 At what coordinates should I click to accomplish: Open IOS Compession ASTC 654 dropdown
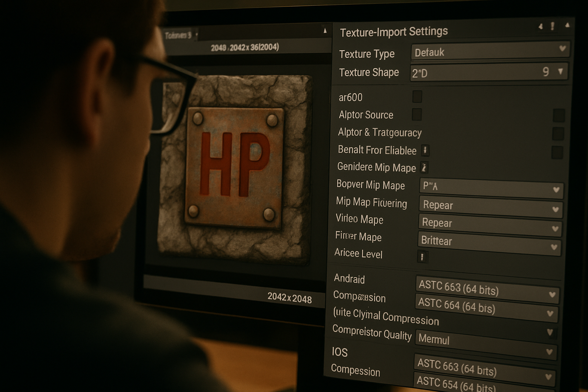(x=483, y=383)
